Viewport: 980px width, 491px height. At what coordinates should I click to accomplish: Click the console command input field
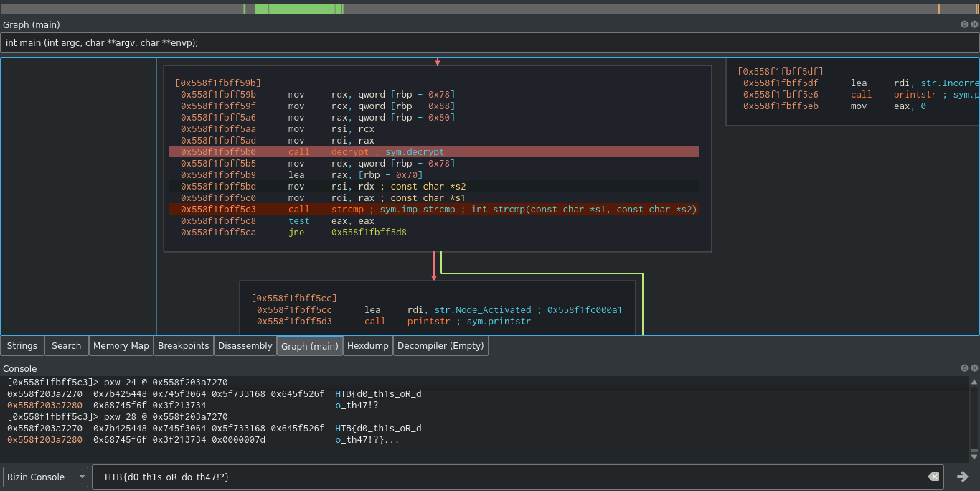502,477
